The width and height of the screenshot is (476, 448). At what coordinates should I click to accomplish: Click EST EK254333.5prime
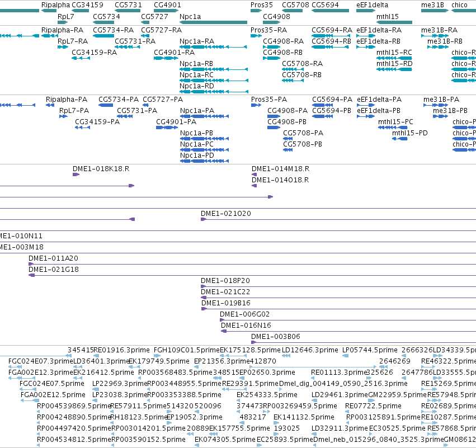pos(267,395)
